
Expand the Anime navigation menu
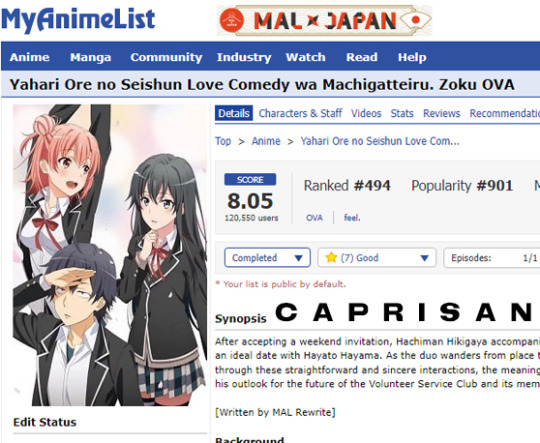click(x=30, y=57)
